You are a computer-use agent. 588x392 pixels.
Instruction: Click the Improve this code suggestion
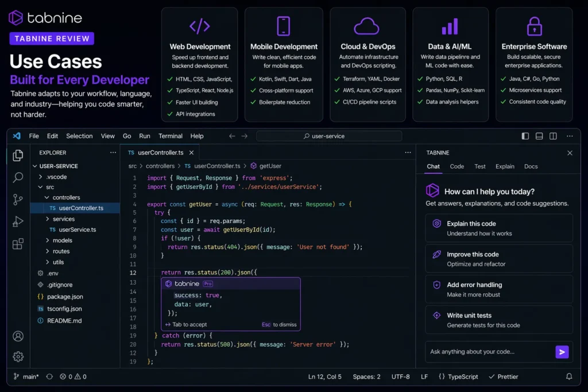499,259
